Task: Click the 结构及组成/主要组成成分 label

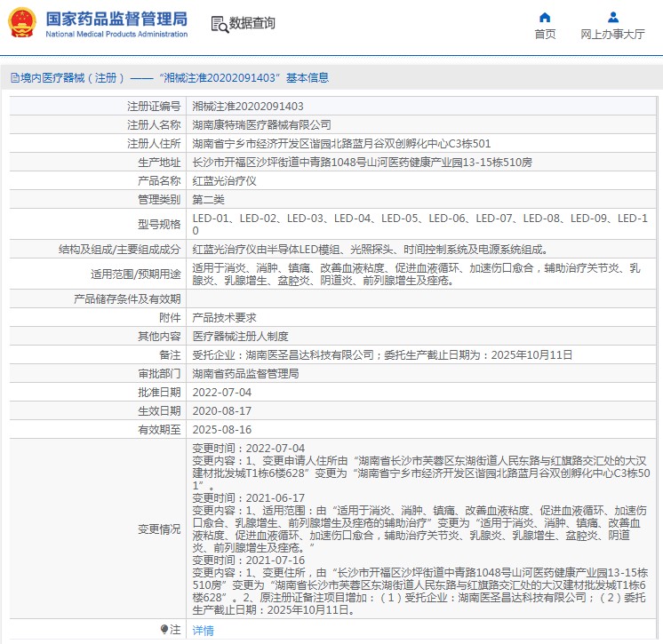Action: click(x=120, y=250)
